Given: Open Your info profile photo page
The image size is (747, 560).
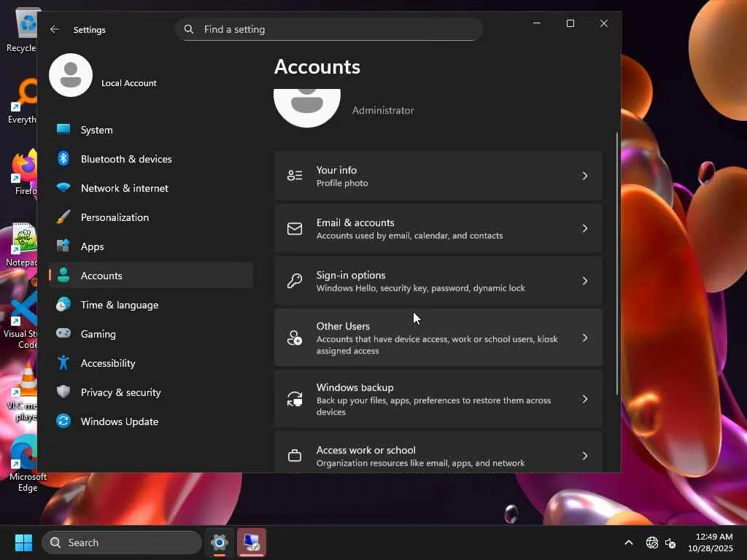Looking at the screenshot, I should [x=438, y=176].
